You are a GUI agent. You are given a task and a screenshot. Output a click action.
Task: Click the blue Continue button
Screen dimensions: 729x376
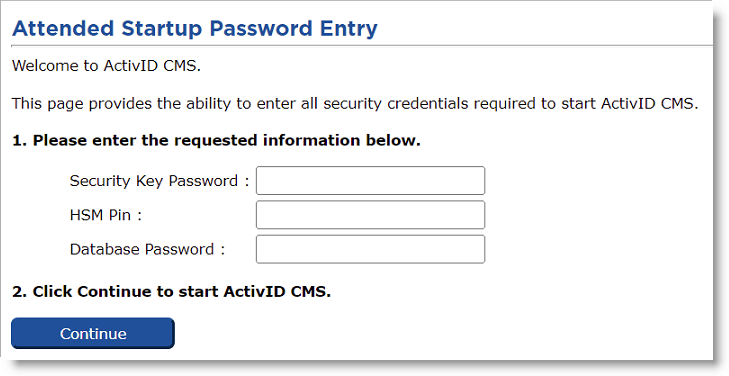pos(93,333)
